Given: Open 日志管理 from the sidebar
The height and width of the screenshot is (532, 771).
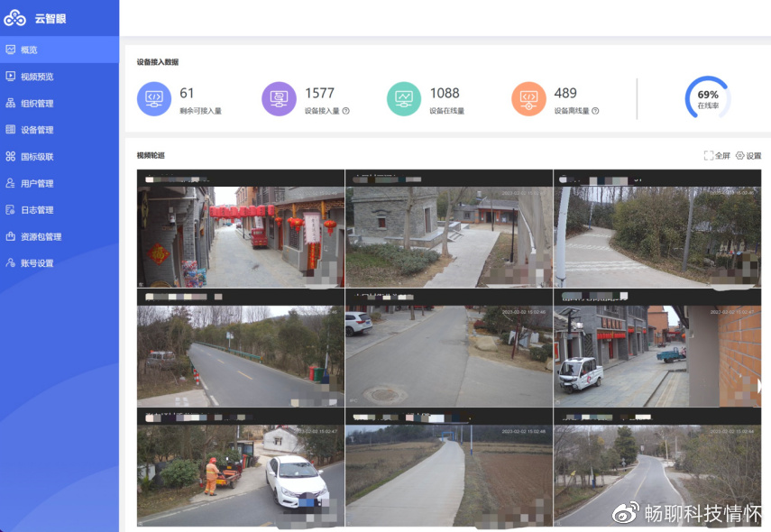Looking at the screenshot, I should pyautogui.click(x=59, y=210).
